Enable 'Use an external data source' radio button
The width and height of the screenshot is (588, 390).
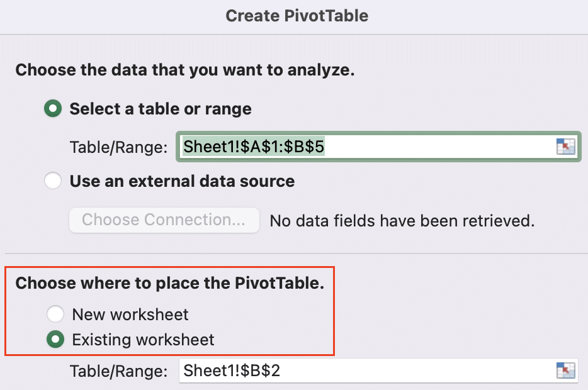click(53, 181)
